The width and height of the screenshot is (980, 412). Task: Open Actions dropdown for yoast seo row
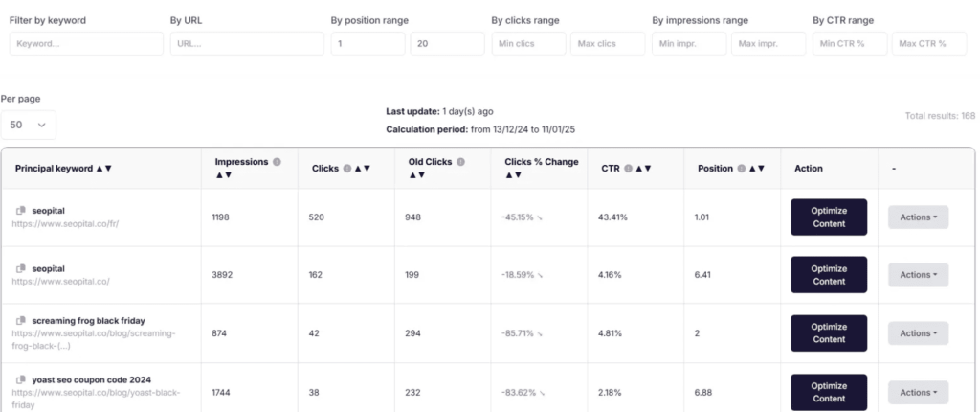pyautogui.click(x=918, y=392)
